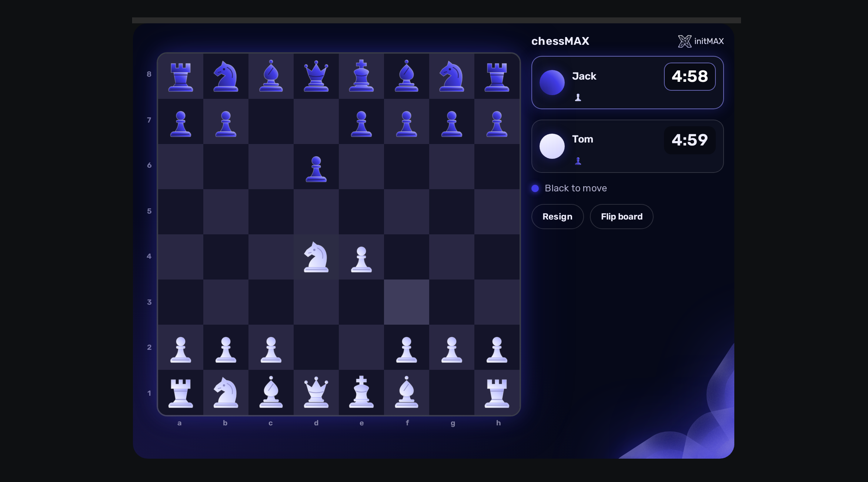Click the white bishop on f1
The image size is (868, 482).
407,392
